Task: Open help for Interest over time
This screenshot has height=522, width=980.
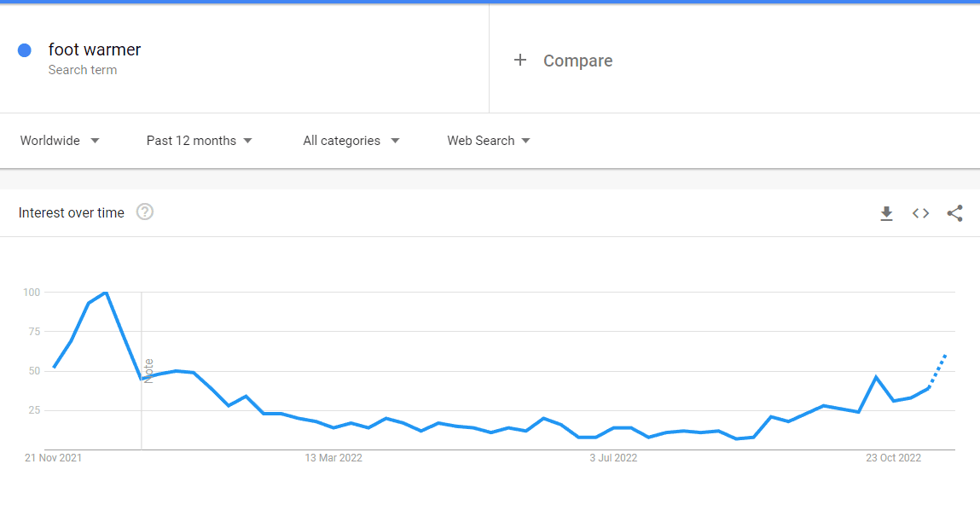Action: (x=145, y=212)
